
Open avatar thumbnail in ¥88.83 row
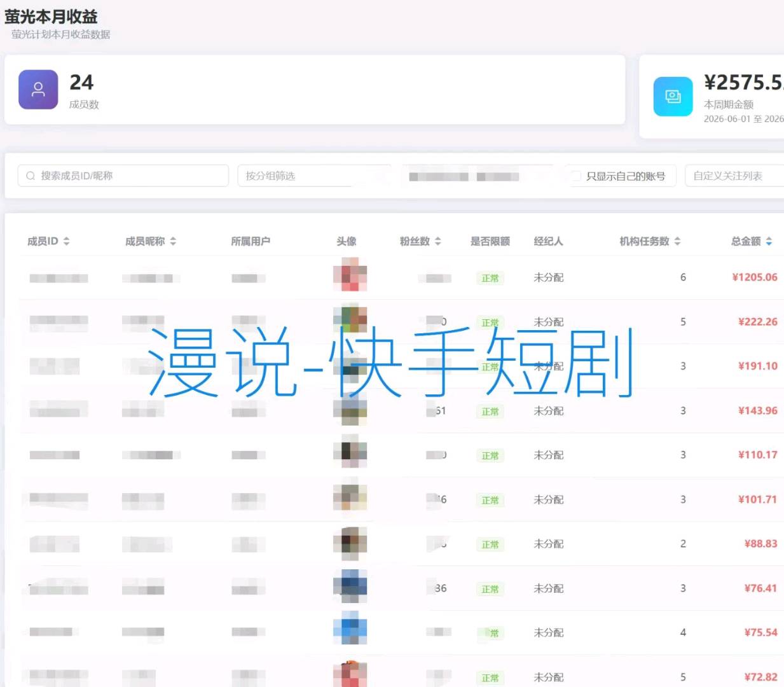(350, 543)
